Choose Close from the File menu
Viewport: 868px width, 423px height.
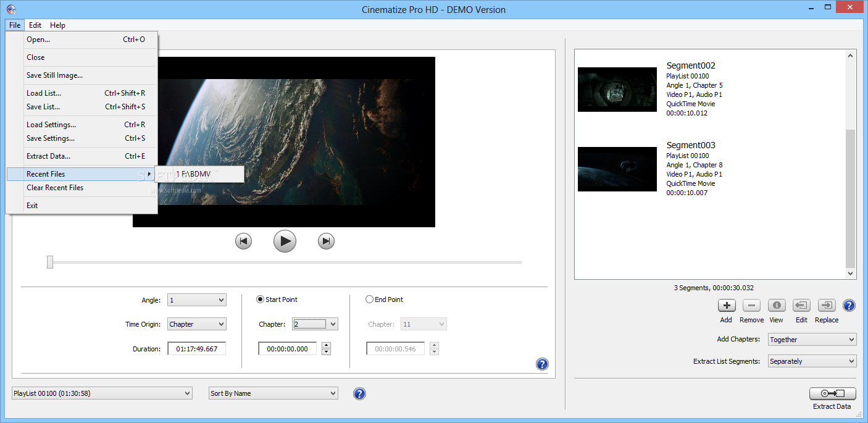click(x=81, y=57)
